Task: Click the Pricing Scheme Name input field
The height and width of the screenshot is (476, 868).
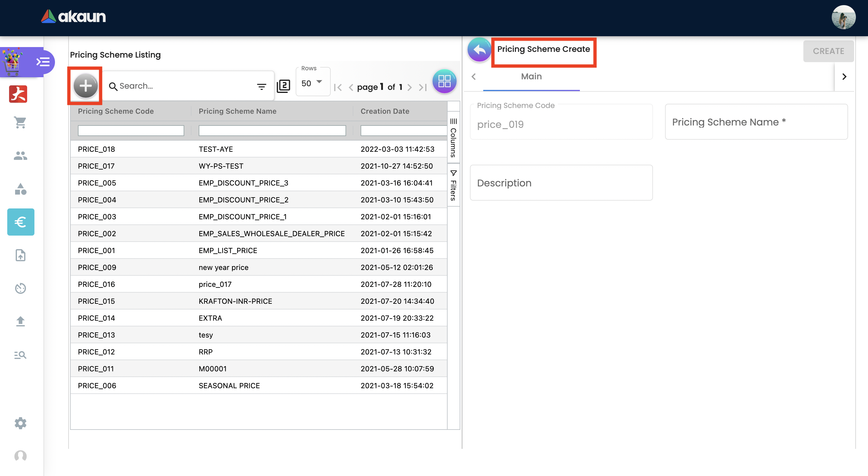Action: click(x=756, y=122)
